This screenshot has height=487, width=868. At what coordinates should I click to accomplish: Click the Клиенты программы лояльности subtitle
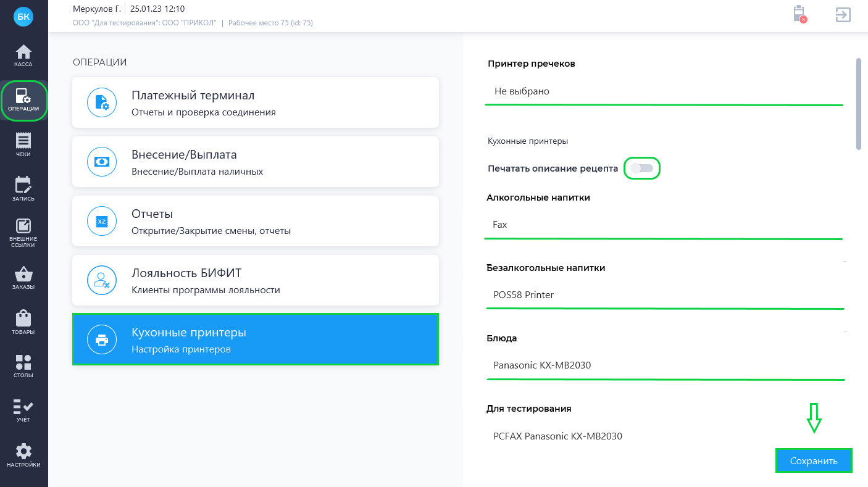(x=206, y=290)
